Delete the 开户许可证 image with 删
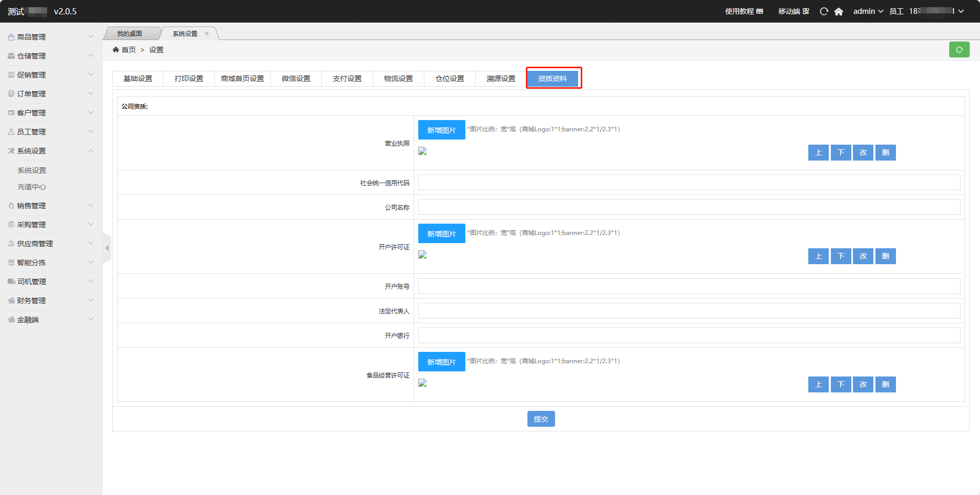The height and width of the screenshot is (495, 980). point(885,256)
